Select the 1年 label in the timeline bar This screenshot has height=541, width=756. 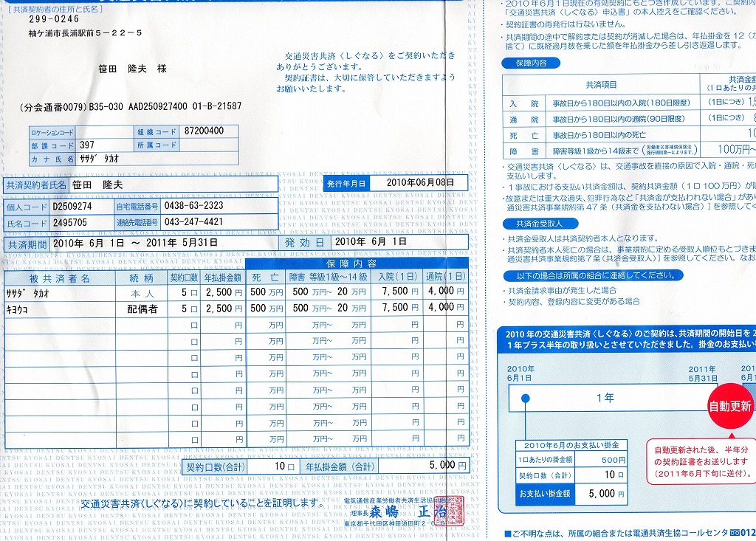pyautogui.click(x=605, y=398)
